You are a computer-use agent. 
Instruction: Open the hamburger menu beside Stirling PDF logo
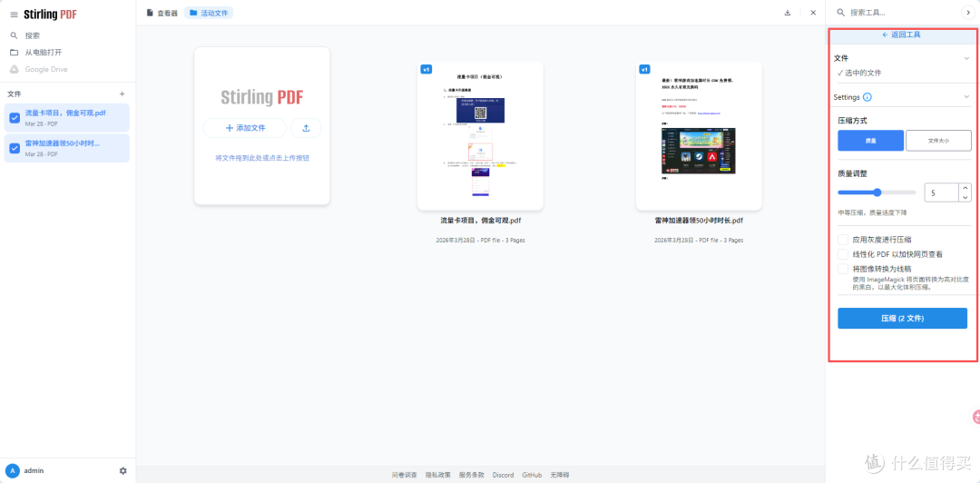[14, 15]
